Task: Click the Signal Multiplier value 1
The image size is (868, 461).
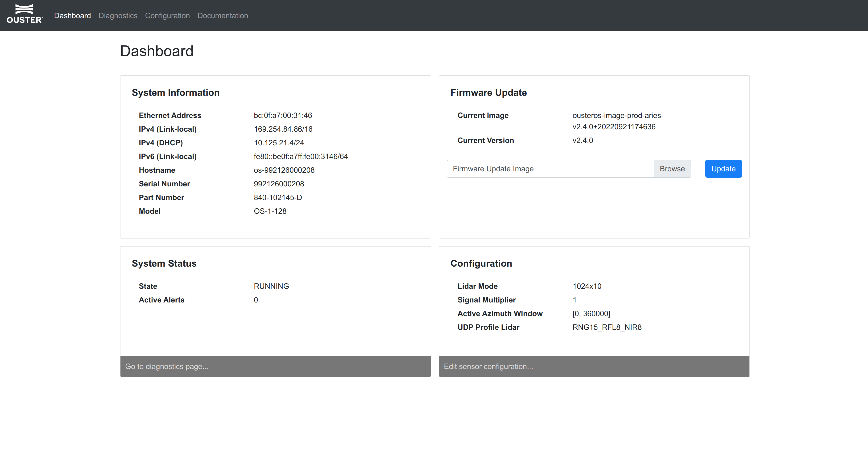Action: coord(575,300)
